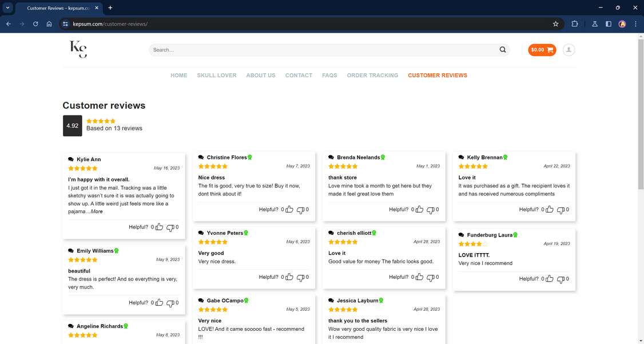Click review title 'thank you to the sellers'
Image resolution: width=644 pixels, height=344 pixels.
click(357, 321)
